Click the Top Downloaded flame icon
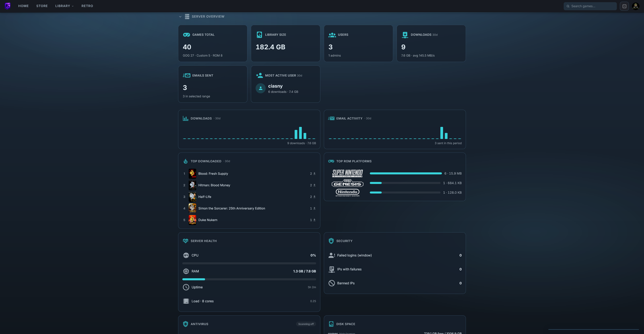This screenshot has width=644, height=334. click(x=185, y=161)
